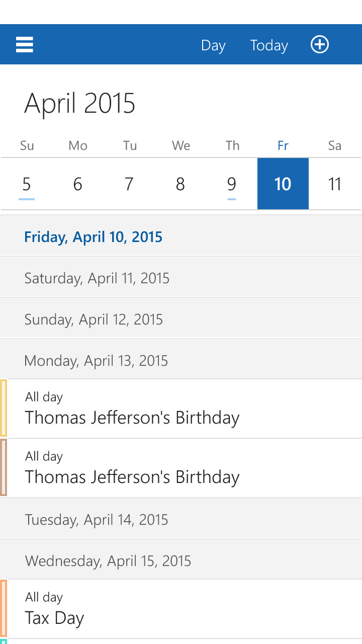Tap the Sunday, April 12, 2015 header
This screenshot has width=362, height=644.
point(94,319)
